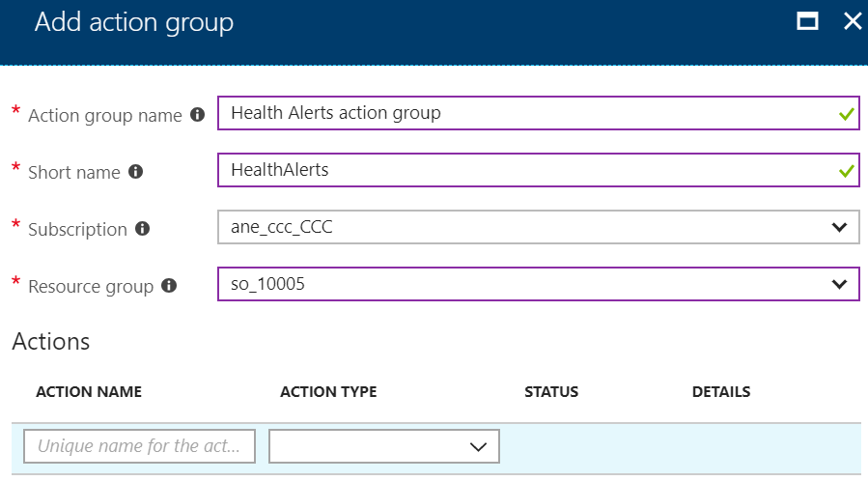Screen dimensions: 868x481
Task: Click the Resource group info icon
Action: coord(169,286)
